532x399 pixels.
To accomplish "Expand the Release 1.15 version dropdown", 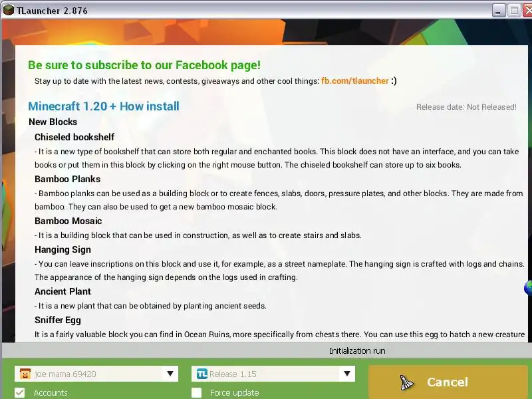I will click(346, 374).
